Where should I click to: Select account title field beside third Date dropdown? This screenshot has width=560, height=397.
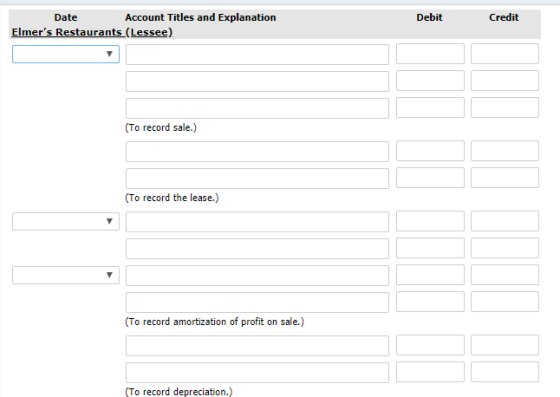click(257, 275)
